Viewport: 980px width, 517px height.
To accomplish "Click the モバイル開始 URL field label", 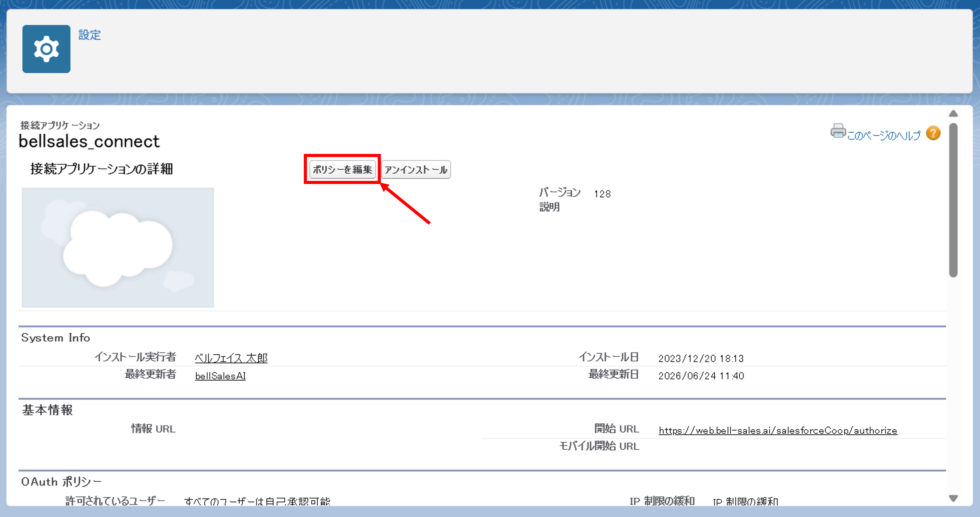I will [x=599, y=446].
